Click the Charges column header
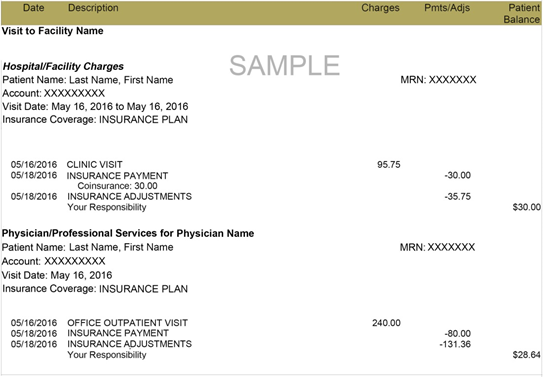 (380, 8)
